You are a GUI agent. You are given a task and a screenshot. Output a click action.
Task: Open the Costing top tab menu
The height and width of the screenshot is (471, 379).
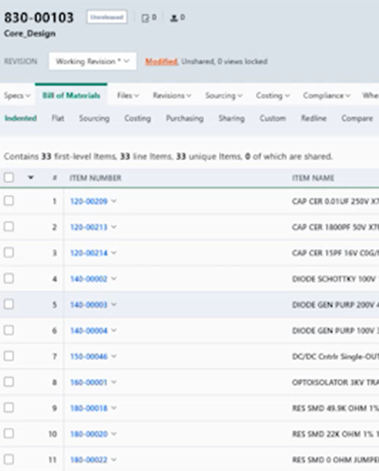pos(273,96)
